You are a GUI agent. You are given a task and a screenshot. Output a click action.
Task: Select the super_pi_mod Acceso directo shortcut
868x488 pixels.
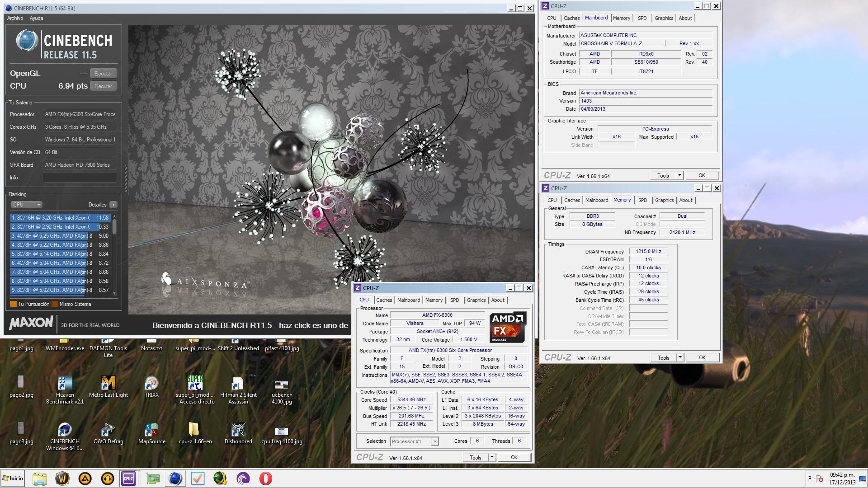click(195, 389)
